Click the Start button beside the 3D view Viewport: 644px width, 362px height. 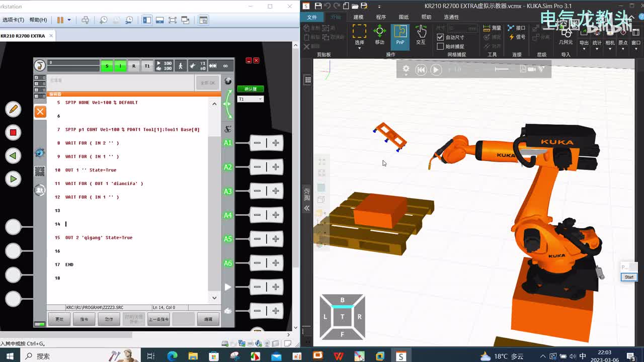(x=629, y=277)
